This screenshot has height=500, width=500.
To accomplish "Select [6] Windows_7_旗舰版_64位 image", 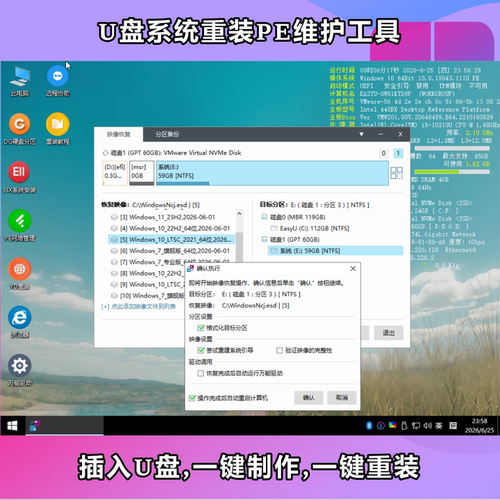I will [x=172, y=251].
